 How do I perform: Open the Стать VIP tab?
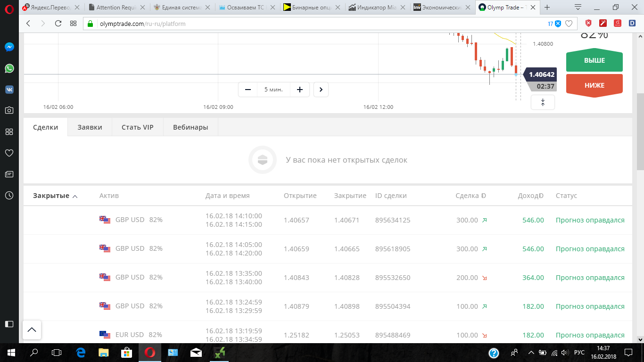138,127
